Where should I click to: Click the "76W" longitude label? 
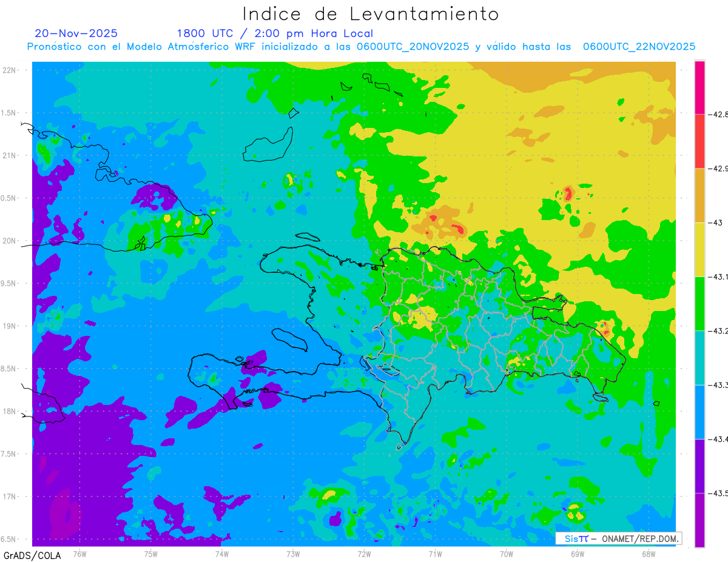click(x=79, y=554)
